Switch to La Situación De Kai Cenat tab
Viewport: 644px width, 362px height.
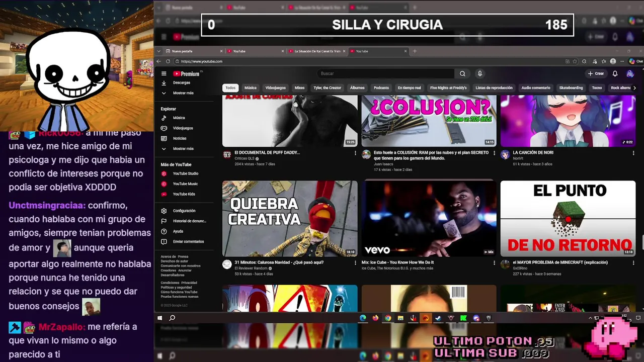pos(317,51)
